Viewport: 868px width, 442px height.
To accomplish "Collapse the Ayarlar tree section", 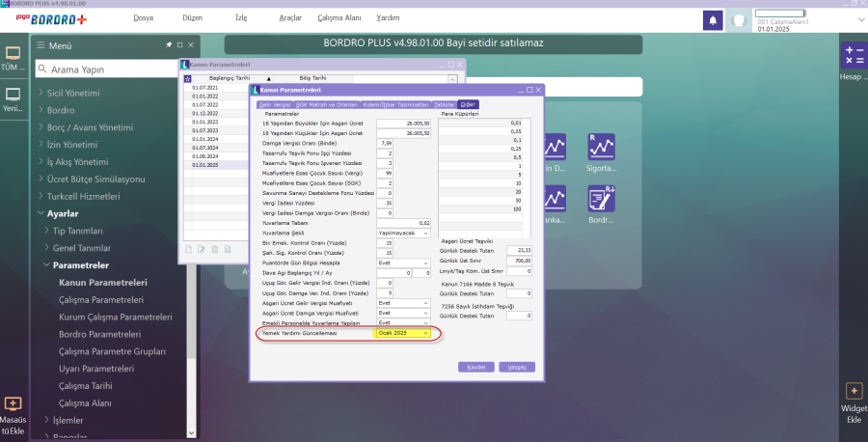I will click(41, 213).
